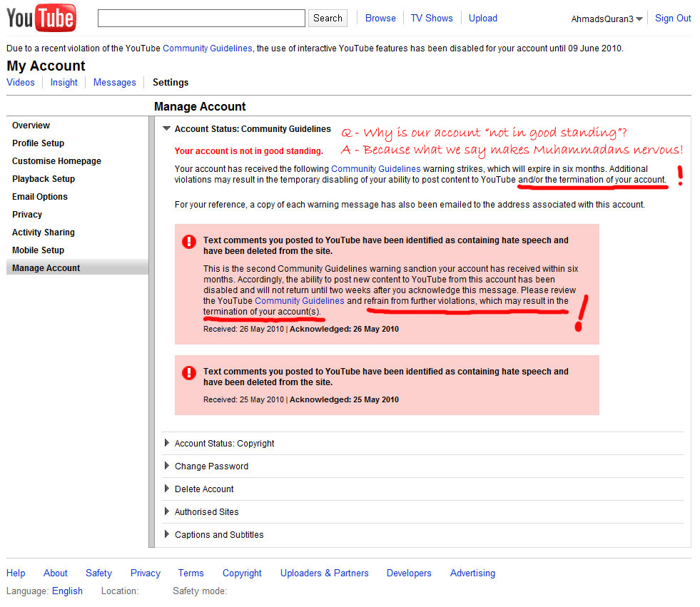Click the 'Manage Account' heading
The image size is (700, 607).
pos(200,107)
